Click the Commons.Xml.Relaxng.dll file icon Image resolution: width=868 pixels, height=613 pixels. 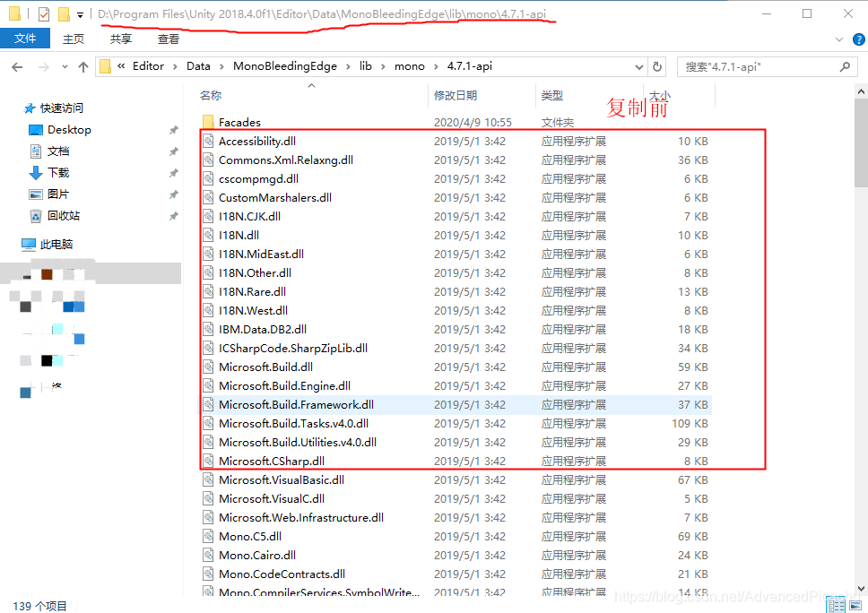208,160
